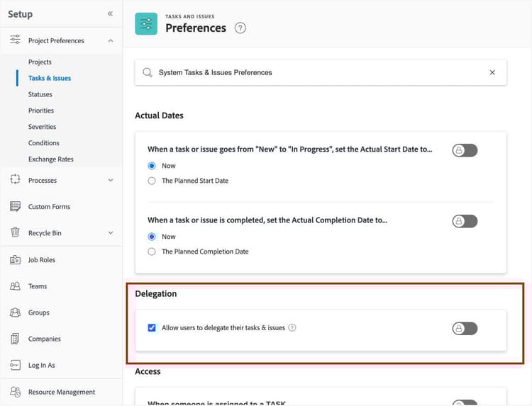Click the Companies building icon
This screenshot has width=532, height=406.
coord(15,339)
